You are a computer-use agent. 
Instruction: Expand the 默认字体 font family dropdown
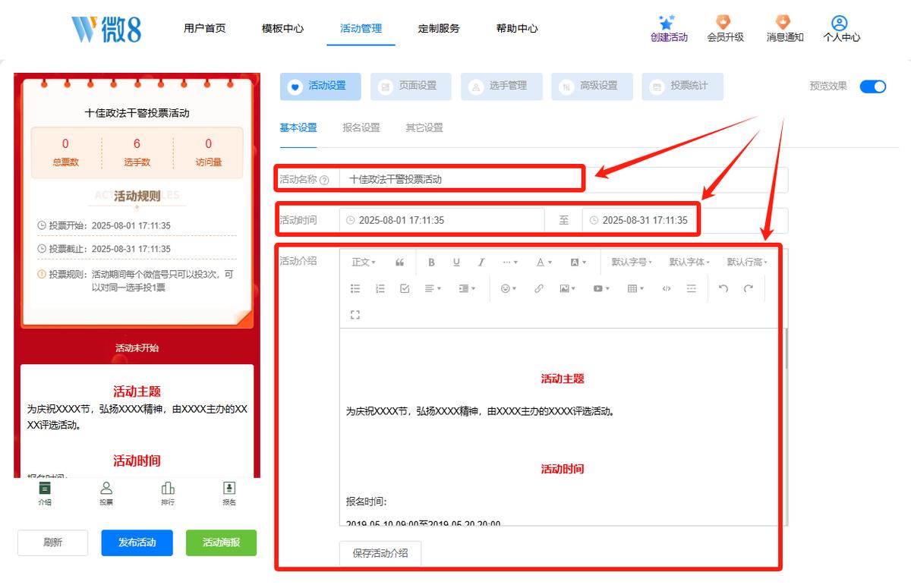coord(689,263)
